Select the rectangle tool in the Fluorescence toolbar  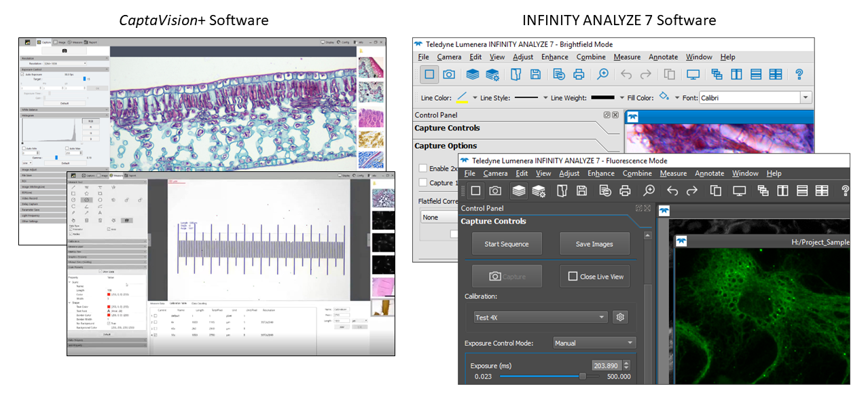point(475,191)
